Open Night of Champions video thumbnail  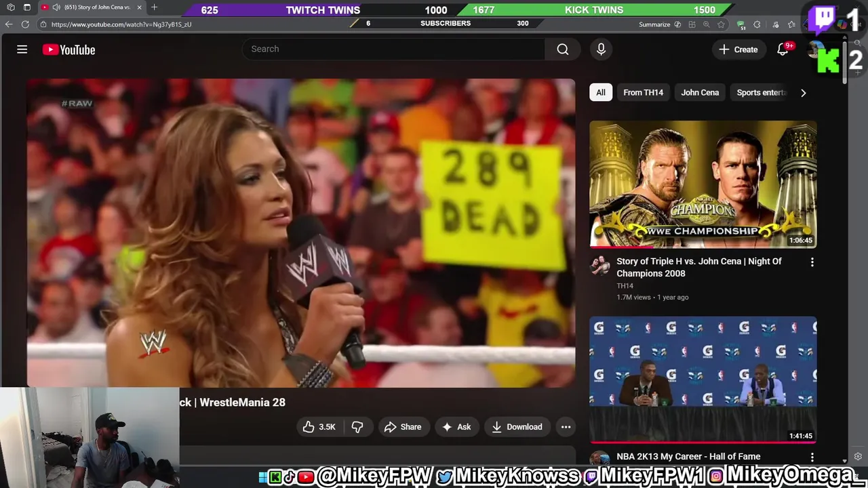(703, 184)
